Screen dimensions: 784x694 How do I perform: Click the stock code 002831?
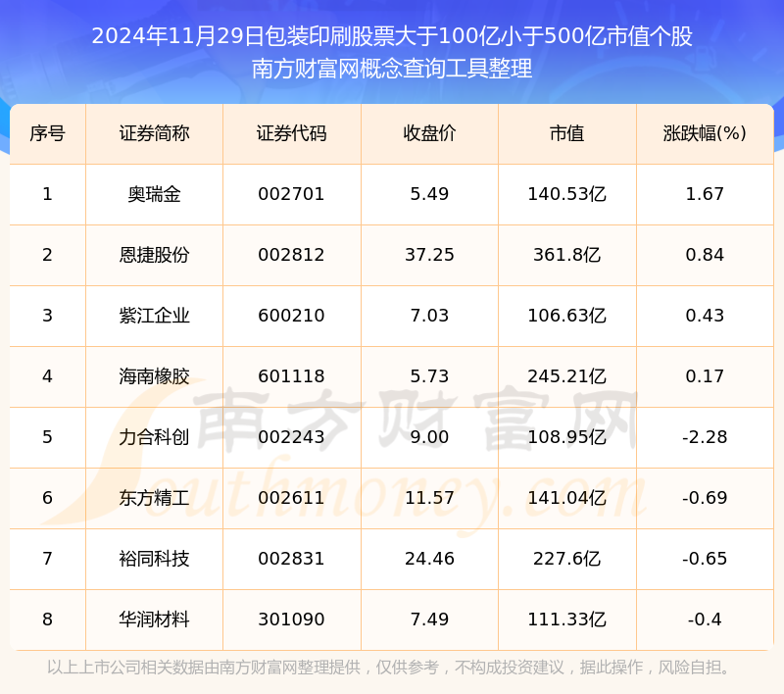[x=291, y=559]
